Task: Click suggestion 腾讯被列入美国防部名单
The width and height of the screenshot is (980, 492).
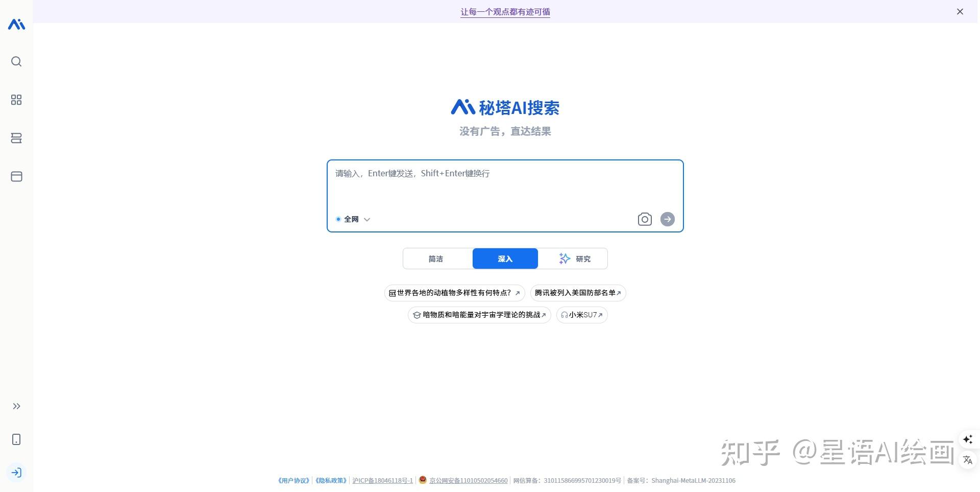Action: tap(578, 293)
